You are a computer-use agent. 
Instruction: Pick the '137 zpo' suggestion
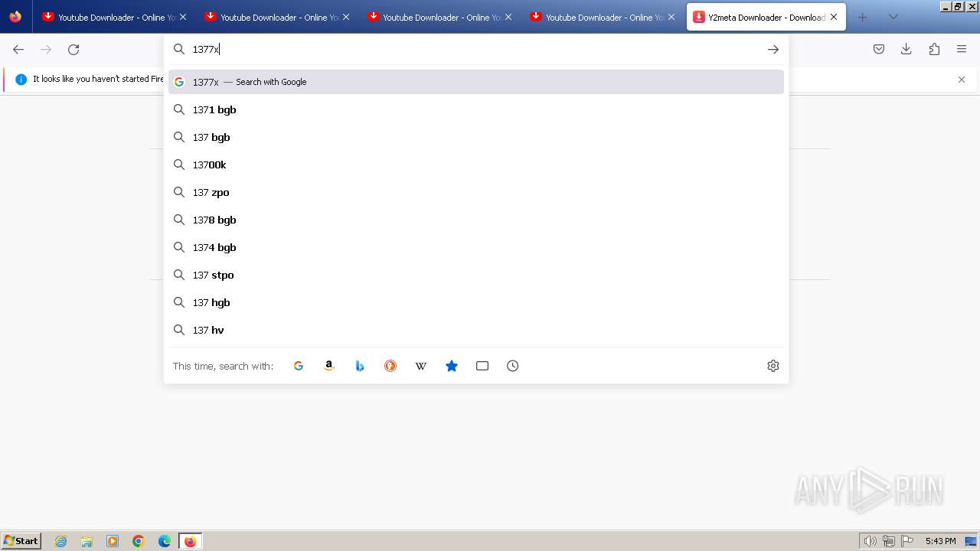476,192
